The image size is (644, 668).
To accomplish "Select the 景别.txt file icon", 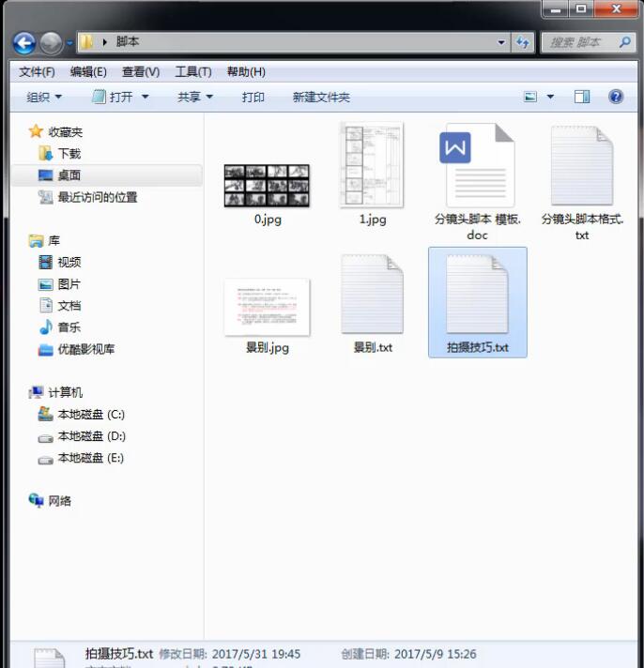I will click(x=372, y=294).
